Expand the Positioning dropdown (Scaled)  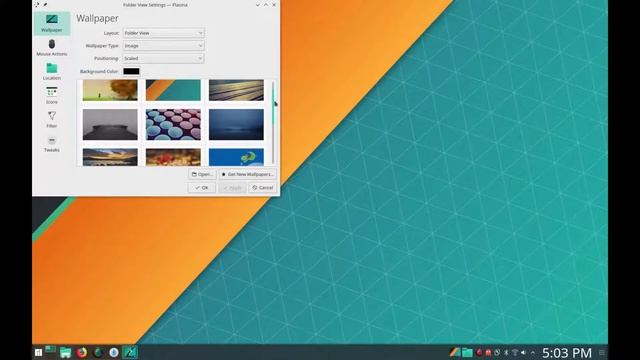[163, 58]
